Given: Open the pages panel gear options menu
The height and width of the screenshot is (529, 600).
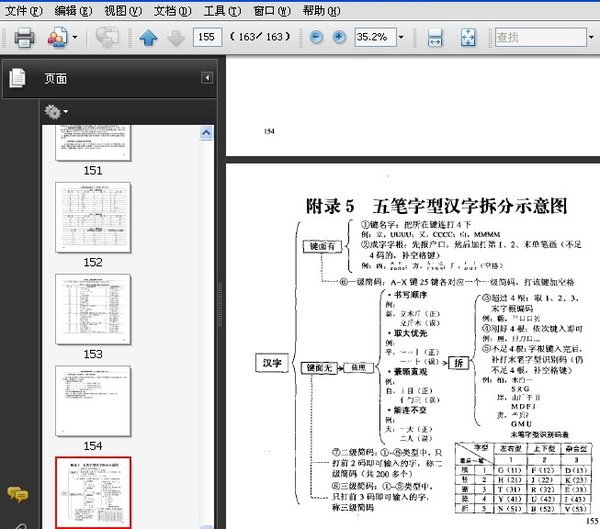Looking at the screenshot, I should coord(56,112).
